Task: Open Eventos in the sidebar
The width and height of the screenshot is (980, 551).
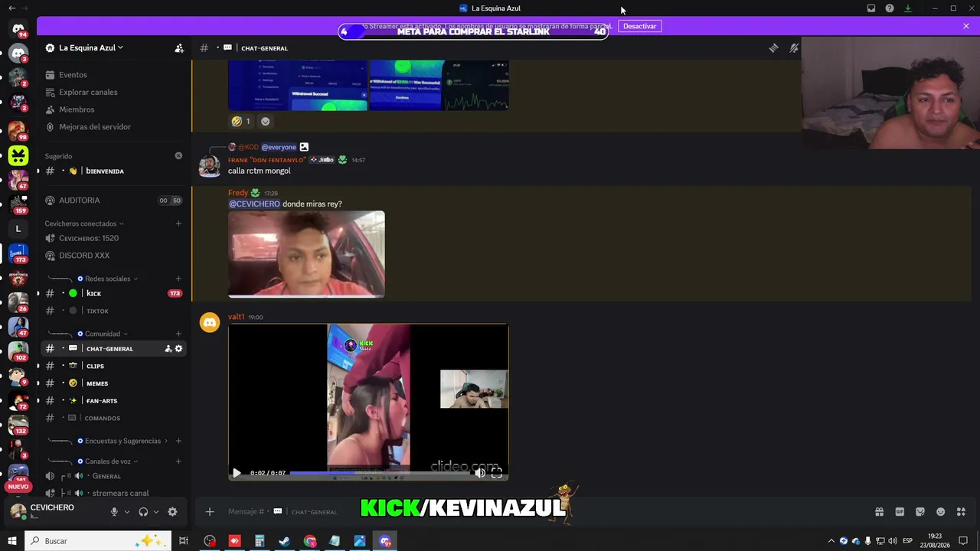Action: [x=115, y=75]
